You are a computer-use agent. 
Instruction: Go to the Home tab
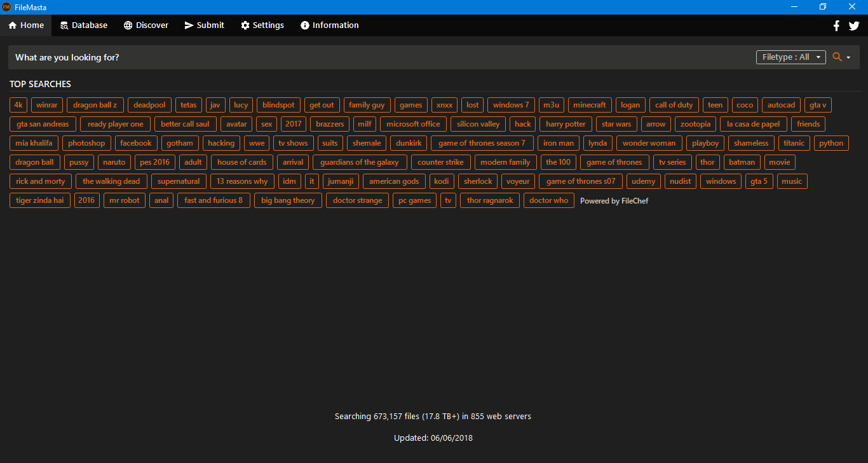pyautogui.click(x=26, y=25)
